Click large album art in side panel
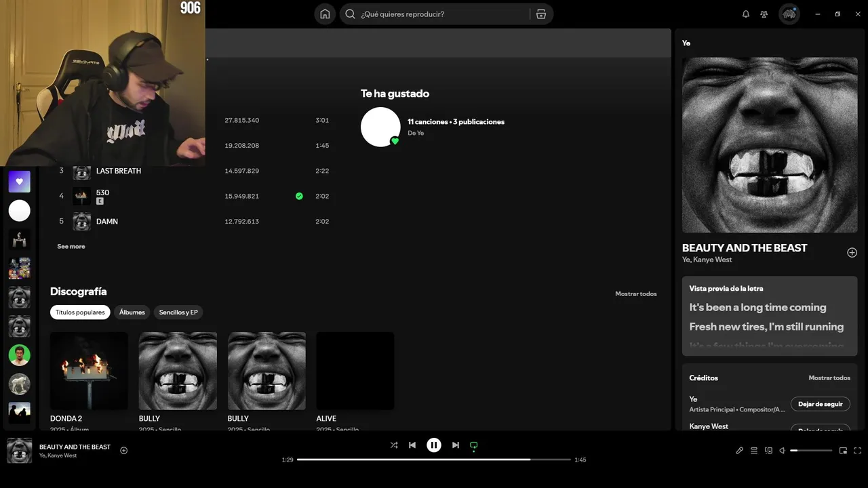The width and height of the screenshot is (868, 488). click(x=770, y=145)
